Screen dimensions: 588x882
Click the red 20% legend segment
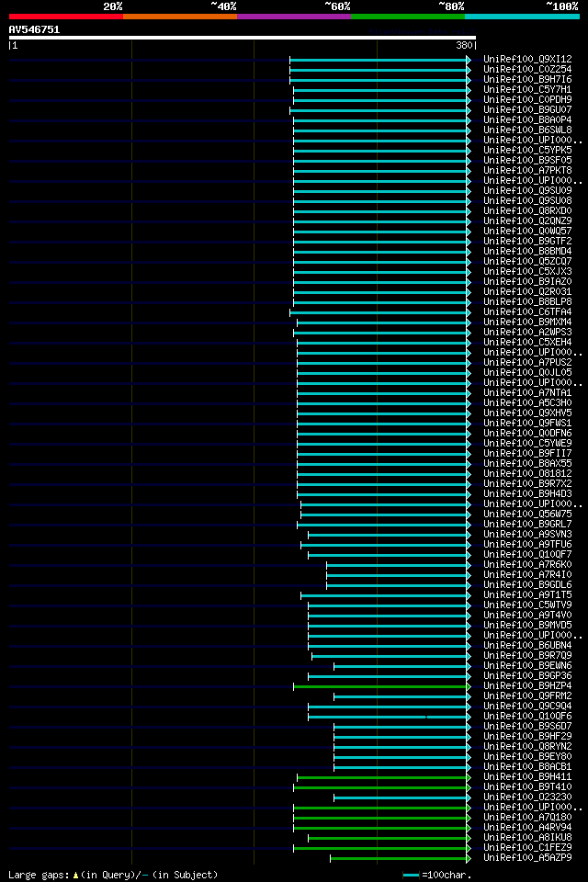[x=66, y=17]
